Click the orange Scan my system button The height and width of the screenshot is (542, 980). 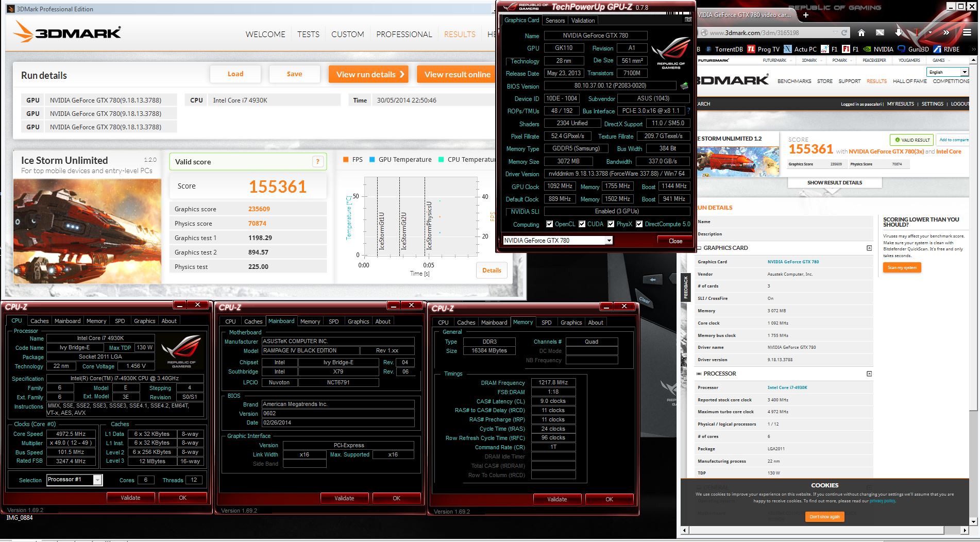pos(902,267)
